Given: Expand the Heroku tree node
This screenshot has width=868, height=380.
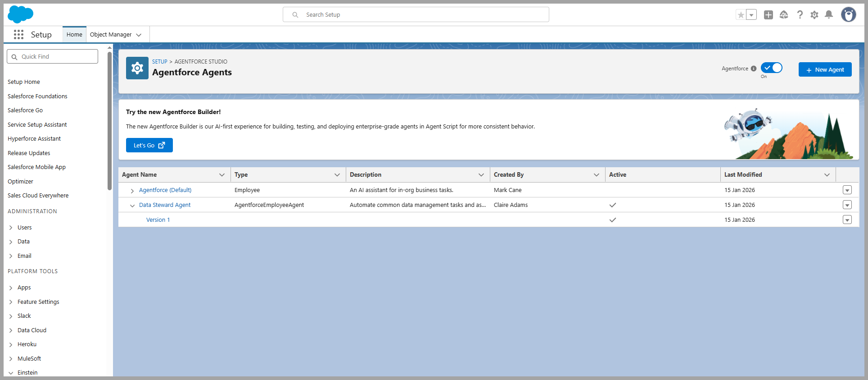Looking at the screenshot, I should click(11, 345).
